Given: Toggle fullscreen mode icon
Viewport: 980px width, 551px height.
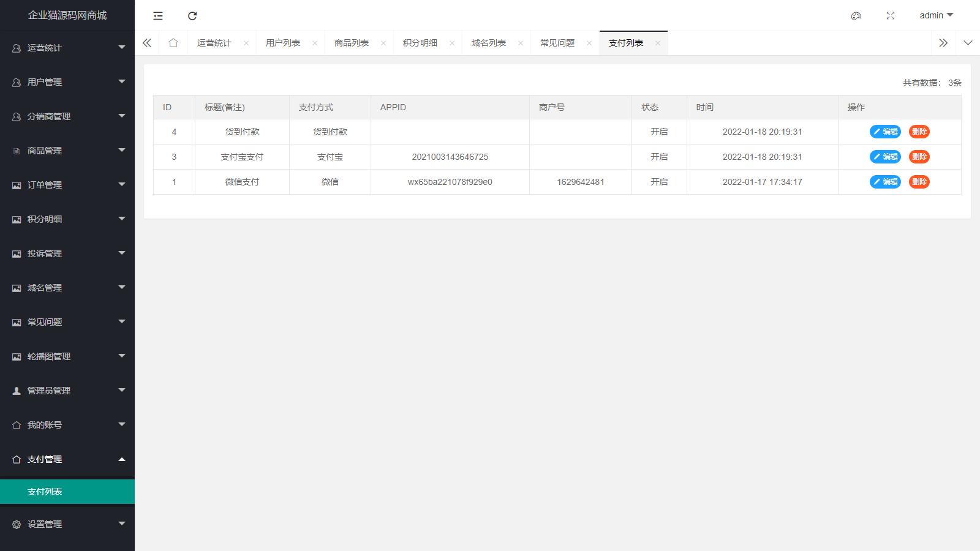Looking at the screenshot, I should (891, 16).
